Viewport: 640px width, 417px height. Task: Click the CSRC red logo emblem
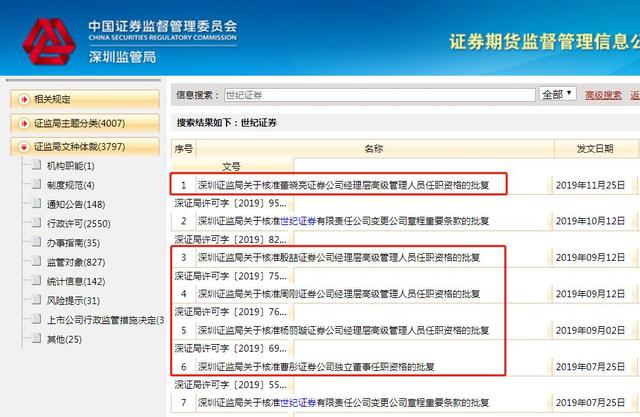[49, 41]
